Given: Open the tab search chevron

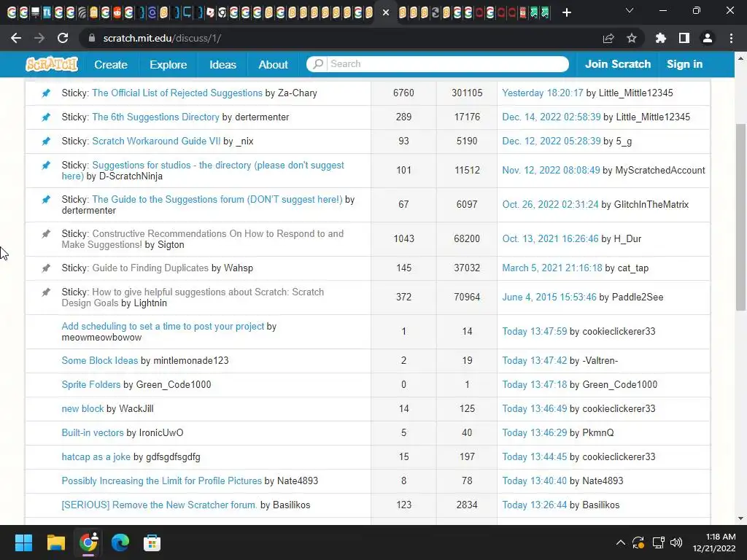Looking at the screenshot, I should coord(630,10).
